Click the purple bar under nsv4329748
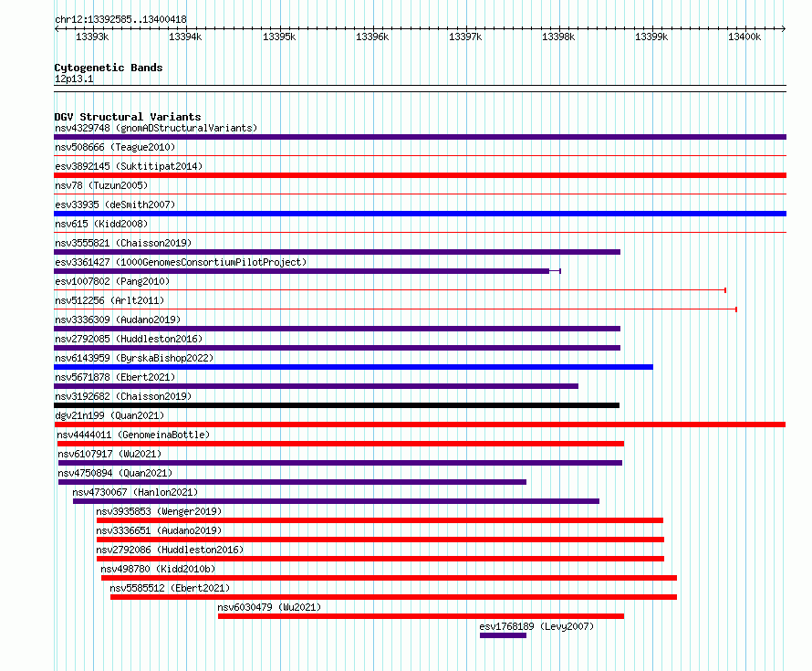The width and height of the screenshot is (812, 671). click(420, 137)
